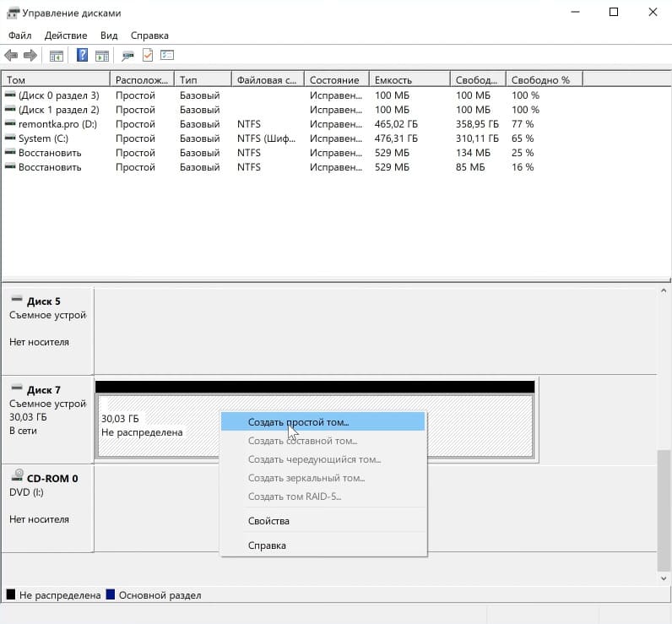Select the Диск 5 header panel
Image resolution: width=672 pixels, height=624 pixels.
(x=47, y=331)
